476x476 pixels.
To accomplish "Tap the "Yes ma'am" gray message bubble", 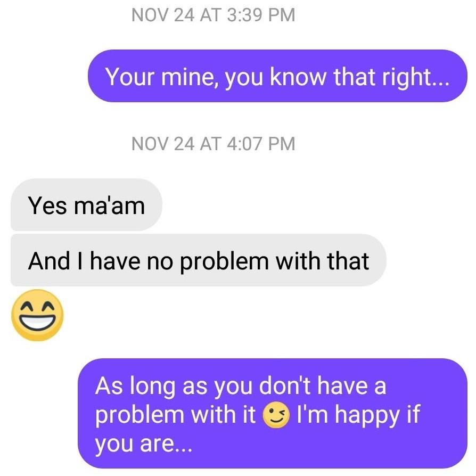I will (x=86, y=204).
